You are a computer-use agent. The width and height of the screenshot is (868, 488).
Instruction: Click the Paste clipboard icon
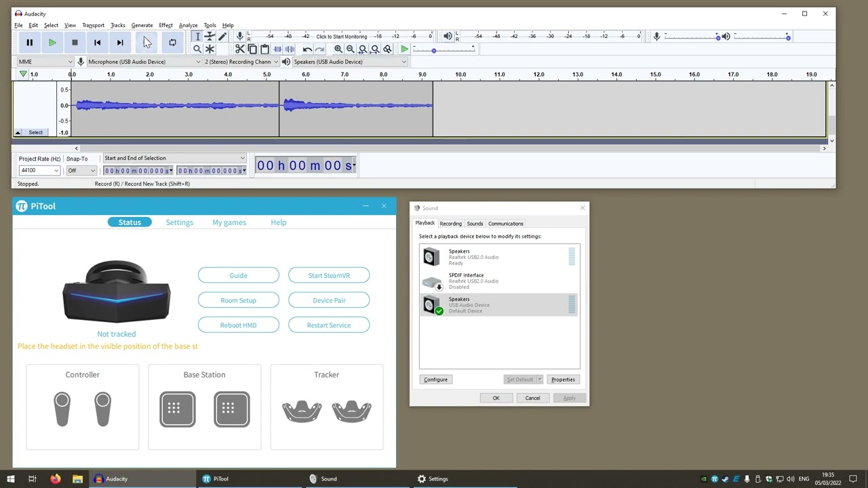[264, 49]
